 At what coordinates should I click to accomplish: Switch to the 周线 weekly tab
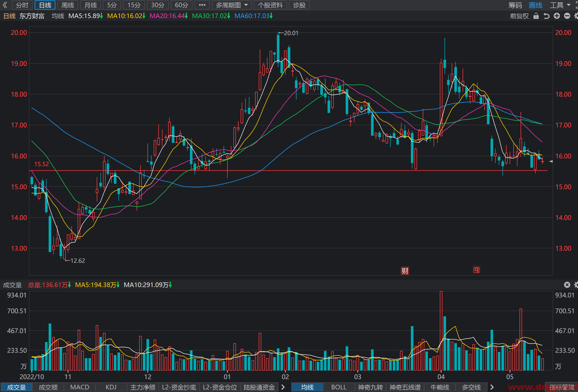[68, 5]
